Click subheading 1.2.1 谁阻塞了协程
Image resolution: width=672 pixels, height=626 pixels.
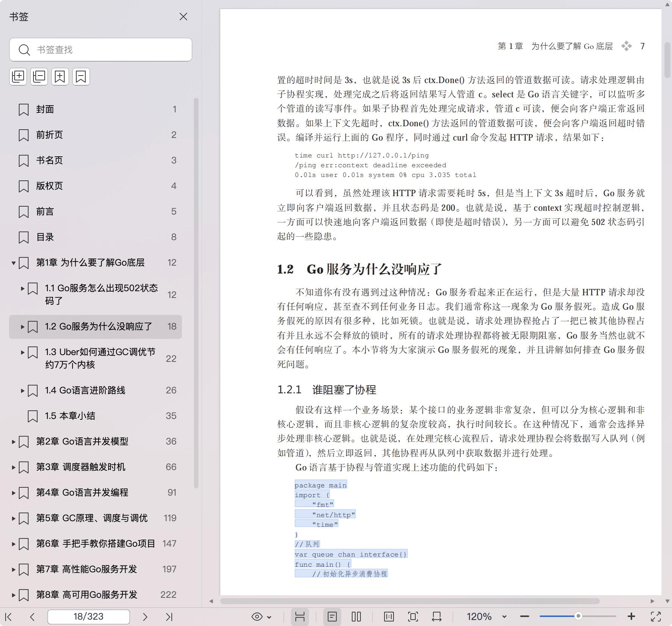pos(327,390)
